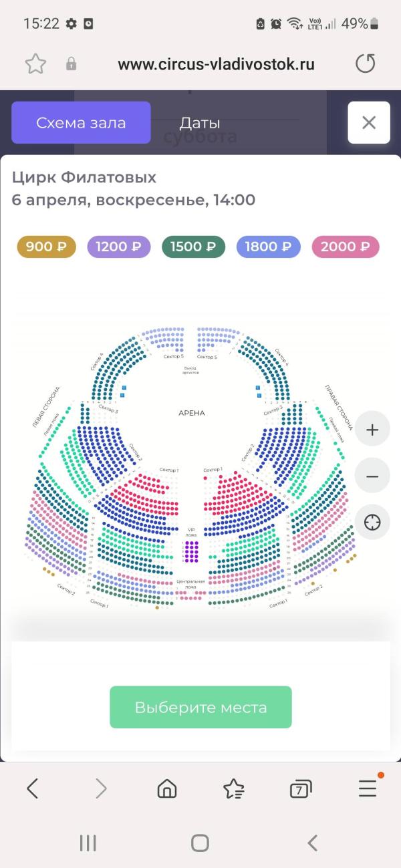Filter seats by 1200 ₽ price
The image size is (401, 868).
click(118, 247)
